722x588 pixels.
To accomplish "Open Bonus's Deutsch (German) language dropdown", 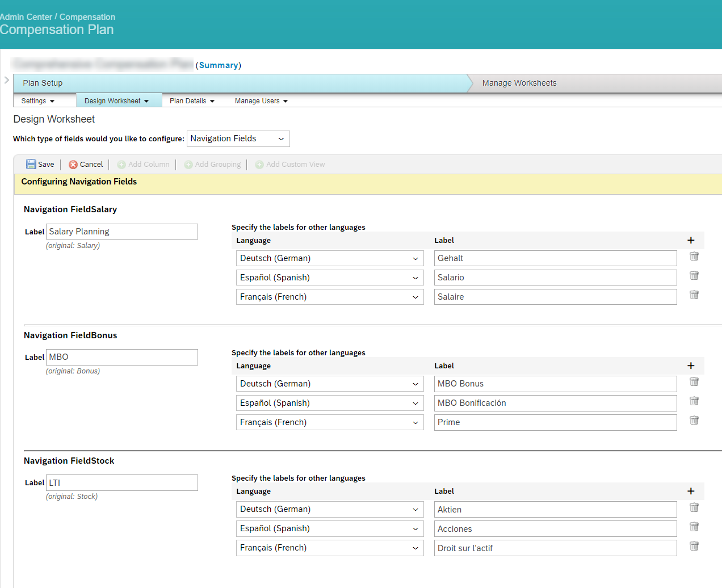I will [330, 384].
